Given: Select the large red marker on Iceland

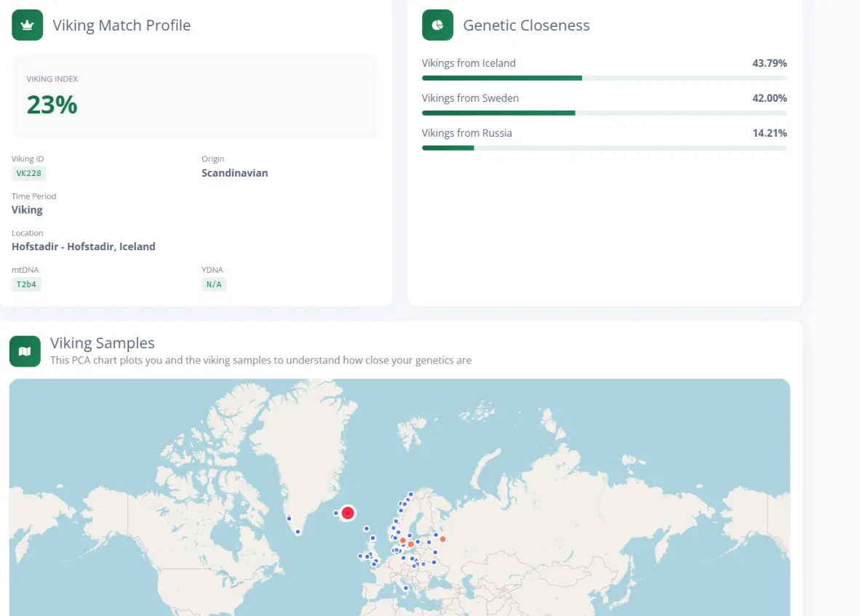Looking at the screenshot, I should point(348,513).
